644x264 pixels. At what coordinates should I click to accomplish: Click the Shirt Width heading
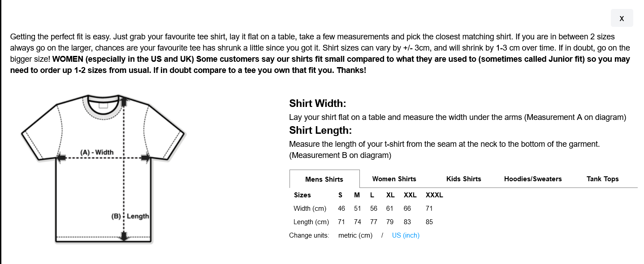[318, 103]
